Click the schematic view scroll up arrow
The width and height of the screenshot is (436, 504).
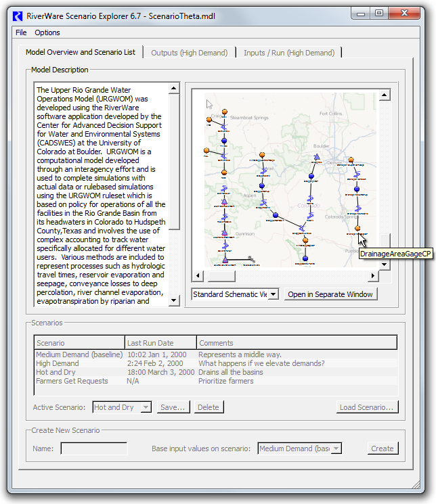click(385, 95)
